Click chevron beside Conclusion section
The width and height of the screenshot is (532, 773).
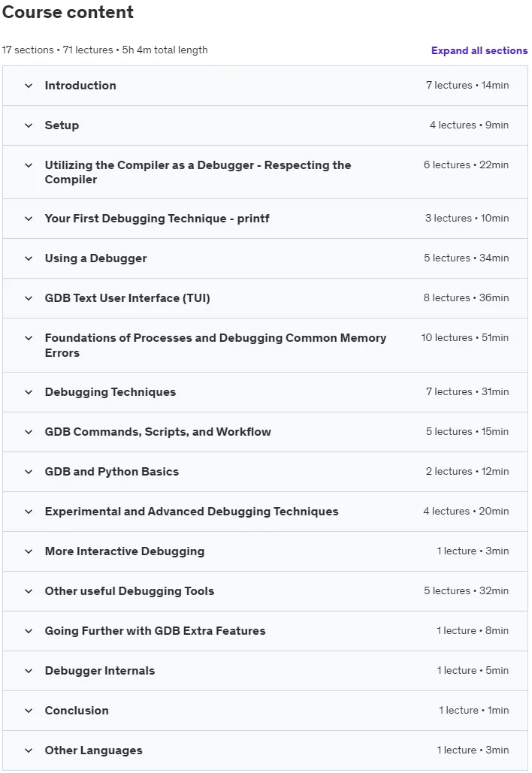[29, 711]
